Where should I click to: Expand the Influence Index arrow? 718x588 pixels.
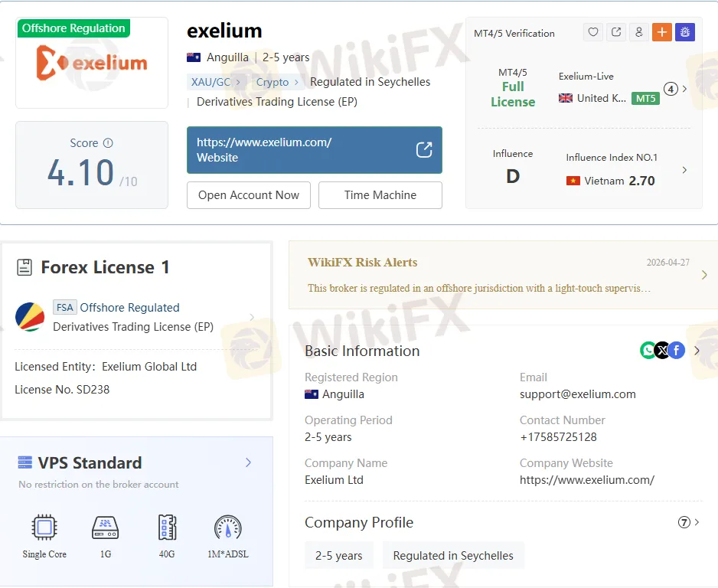click(684, 170)
